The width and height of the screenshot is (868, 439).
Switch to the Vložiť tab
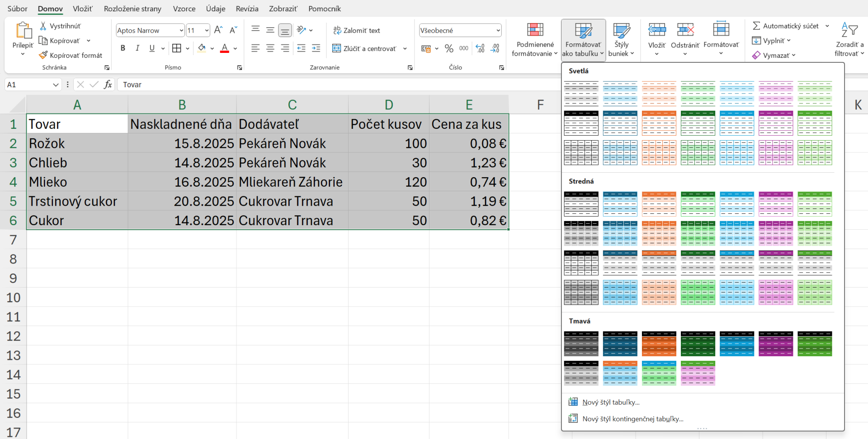(x=82, y=9)
